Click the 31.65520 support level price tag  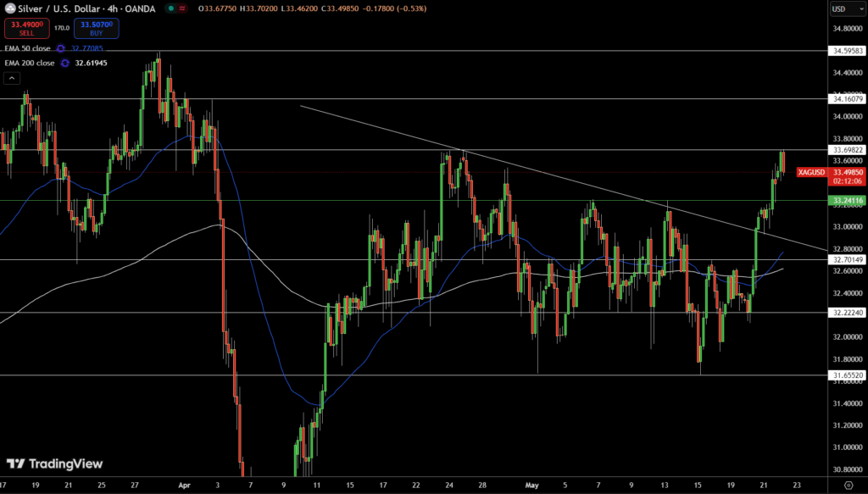[848, 375]
